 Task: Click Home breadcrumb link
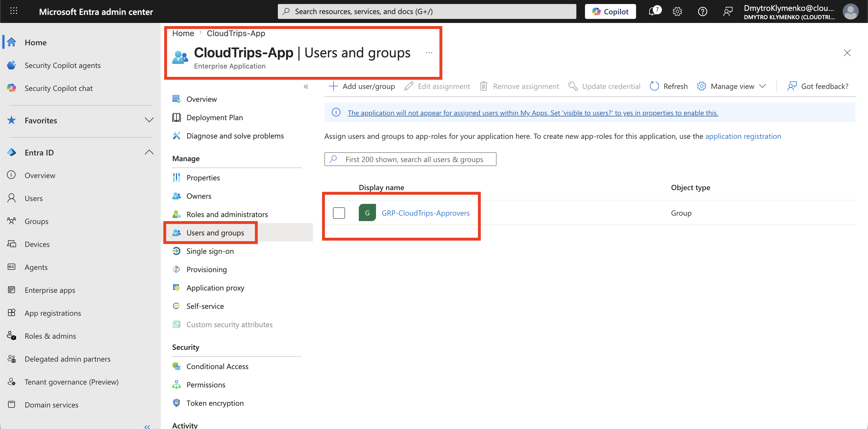coord(183,33)
